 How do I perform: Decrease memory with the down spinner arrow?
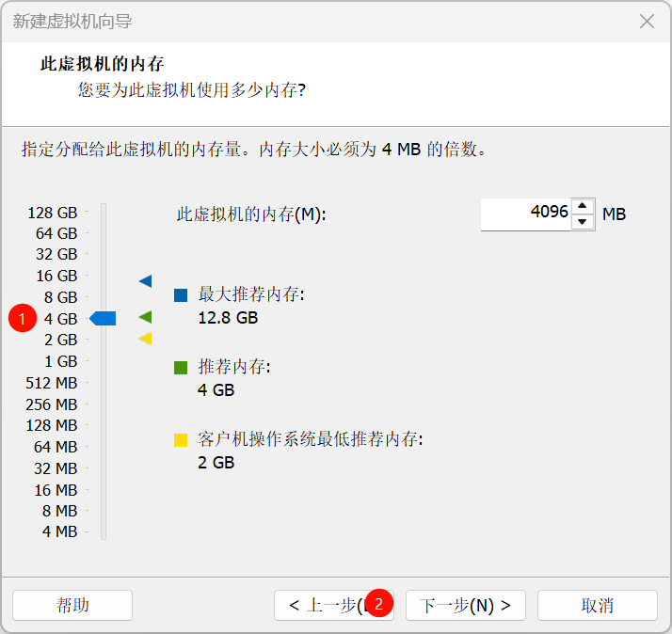click(584, 222)
